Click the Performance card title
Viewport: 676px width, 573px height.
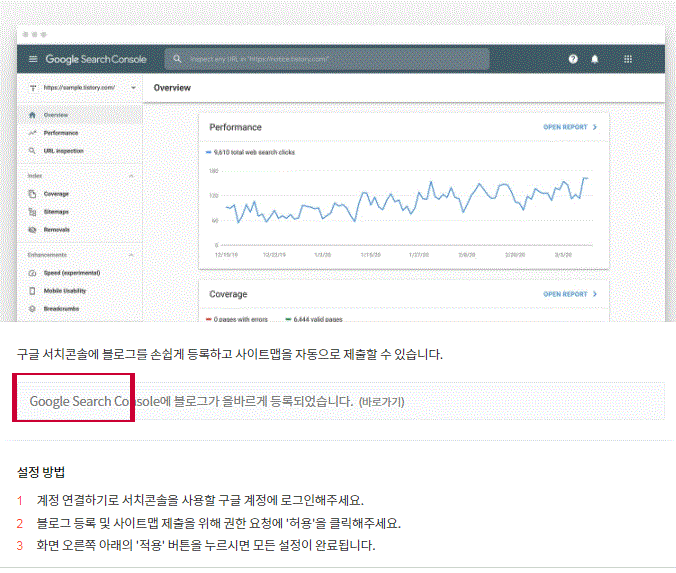pyautogui.click(x=235, y=127)
